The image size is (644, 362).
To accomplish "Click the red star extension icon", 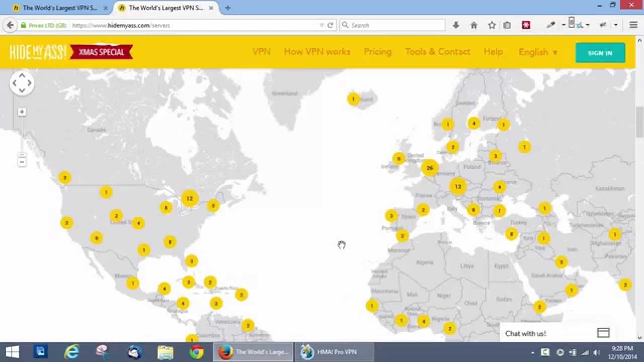I will (x=526, y=25).
